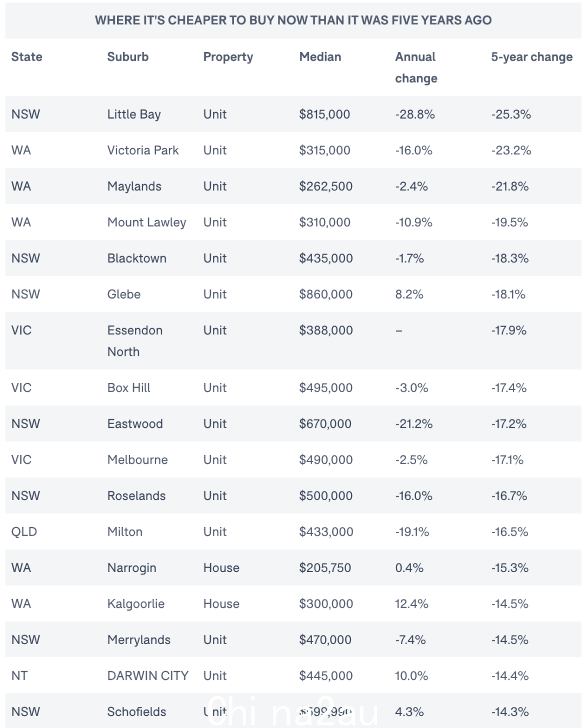Click the table title about cheaper suburbs
The height and width of the screenshot is (728, 585).
point(293,20)
